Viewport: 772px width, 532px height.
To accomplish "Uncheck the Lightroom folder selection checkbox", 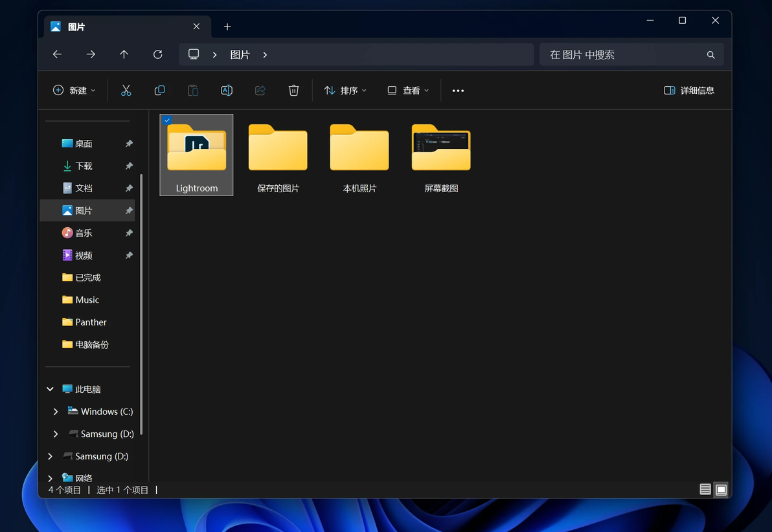I will pos(167,120).
